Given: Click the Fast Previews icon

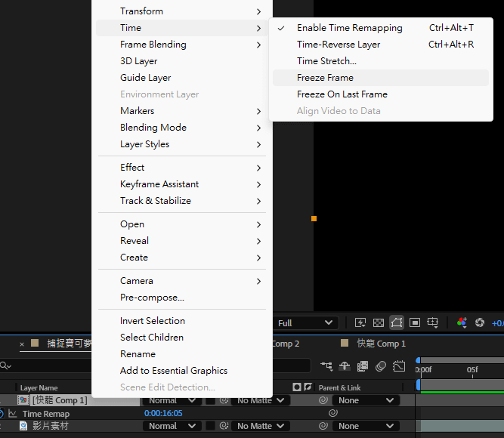Looking at the screenshot, I should [360, 322].
